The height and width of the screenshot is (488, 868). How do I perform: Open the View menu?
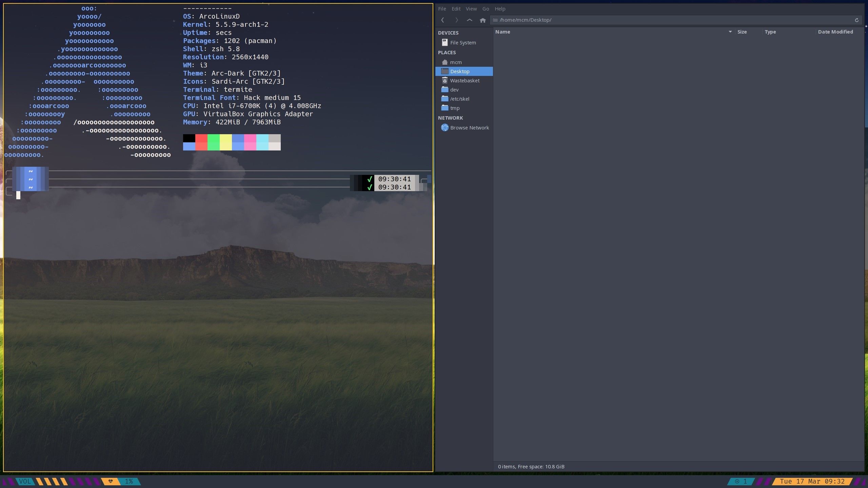pos(471,9)
